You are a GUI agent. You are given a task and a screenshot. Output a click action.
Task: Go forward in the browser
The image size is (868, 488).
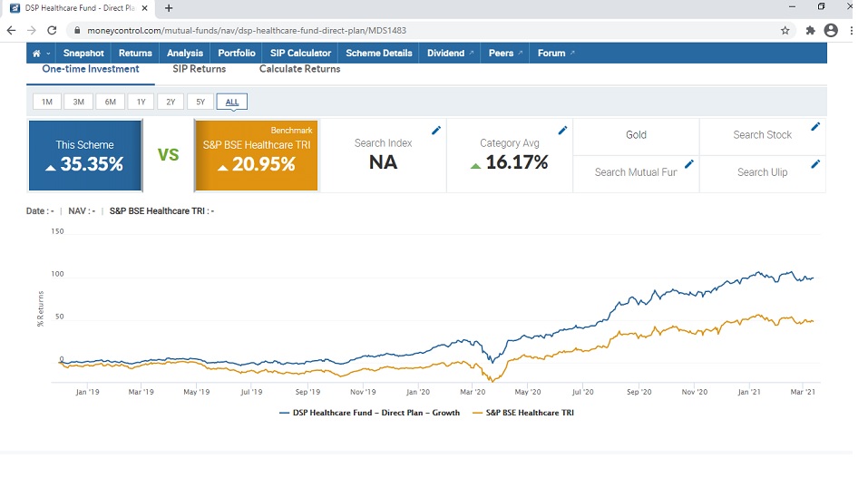[x=31, y=31]
